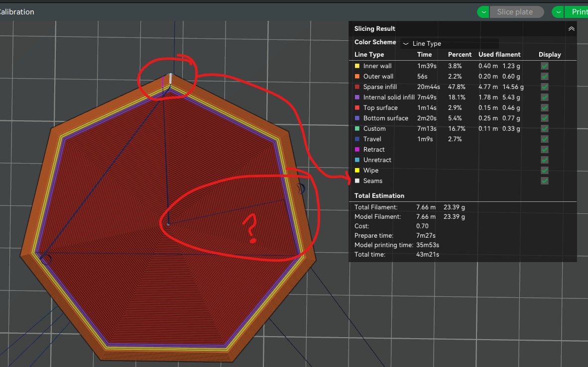This screenshot has width=588, height=367.
Task: Click the Wipe bright yellow swatch
Action: click(357, 171)
